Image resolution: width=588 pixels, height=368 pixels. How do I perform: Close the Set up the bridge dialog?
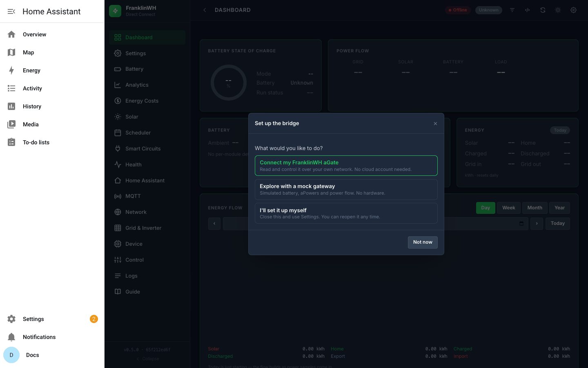pos(435,123)
